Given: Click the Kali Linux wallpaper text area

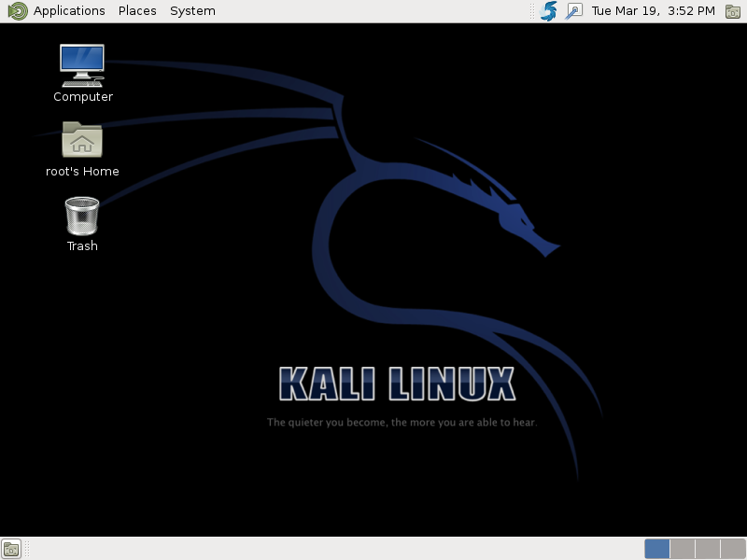Looking at the screenshot, I should click(x=397, y=381).
